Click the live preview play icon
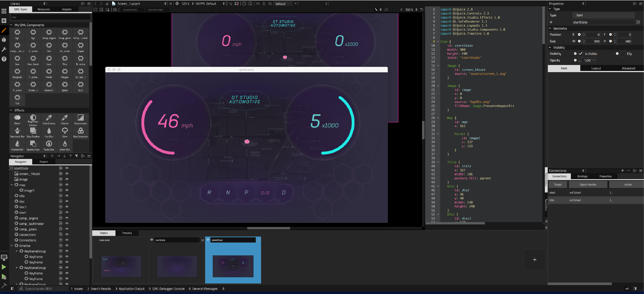The image size is (644, 294). click(x=177, y=3)
